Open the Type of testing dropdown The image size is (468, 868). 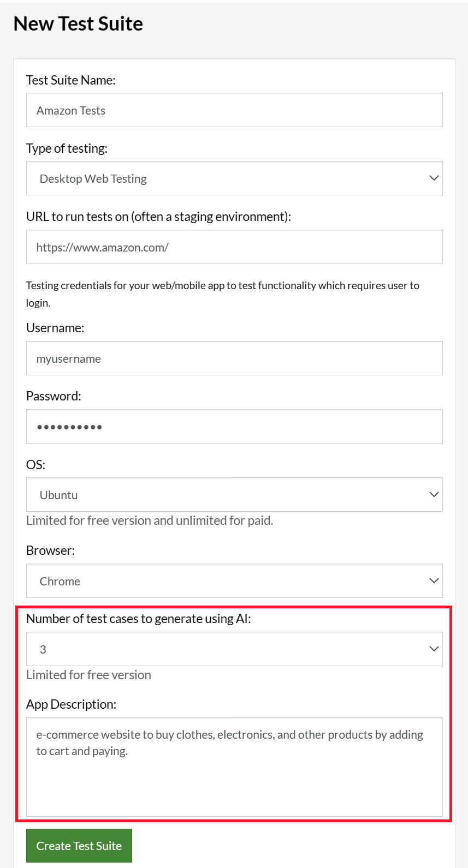(234, 178)
